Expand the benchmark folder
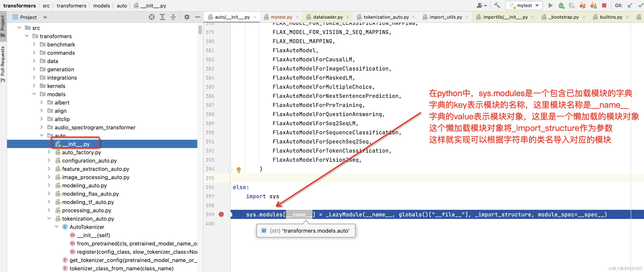This screenshot has width=644, height=272. [x=34, y=44]
